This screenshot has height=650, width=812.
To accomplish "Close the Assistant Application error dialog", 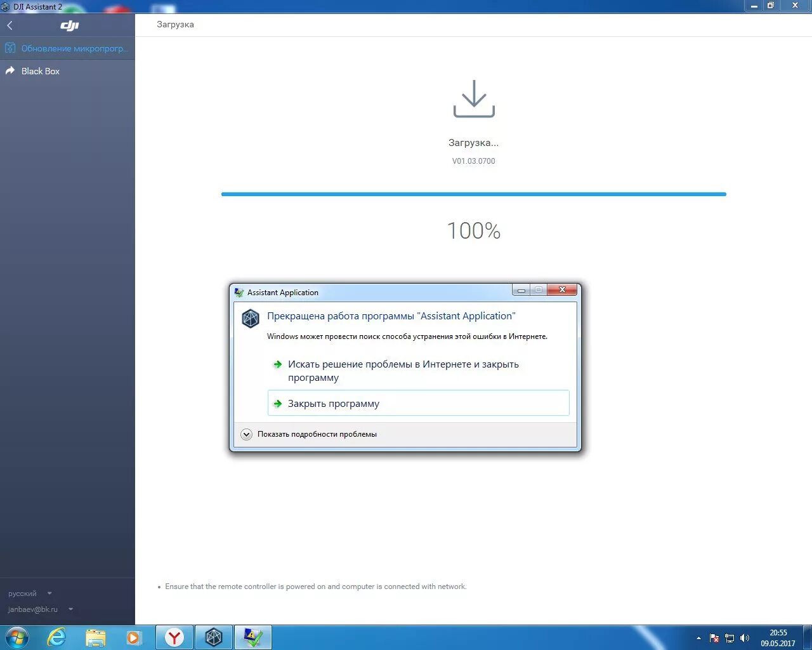I will click(x=562, y=290).
